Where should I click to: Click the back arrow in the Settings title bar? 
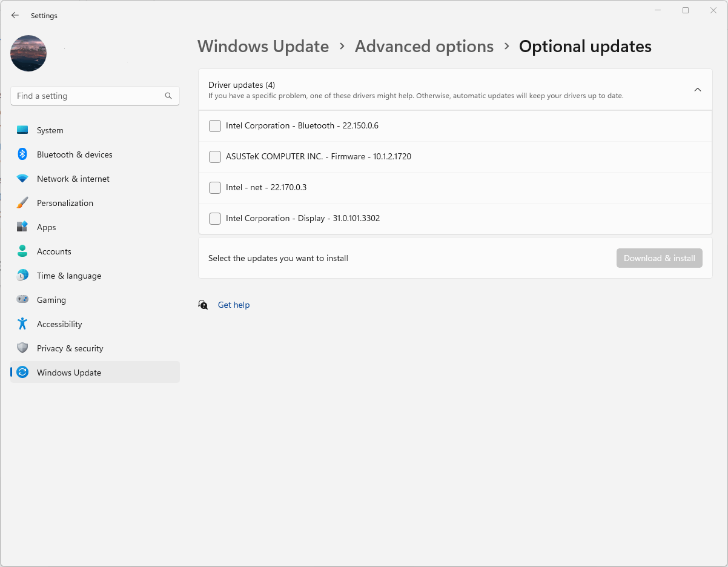pos(15,15)
